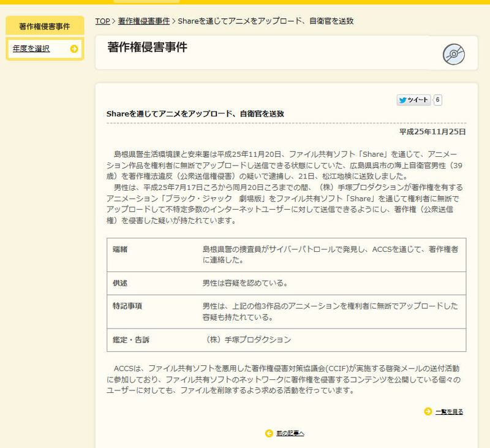
Task: Click the disc icon in the page header
Action: (453, 54)
